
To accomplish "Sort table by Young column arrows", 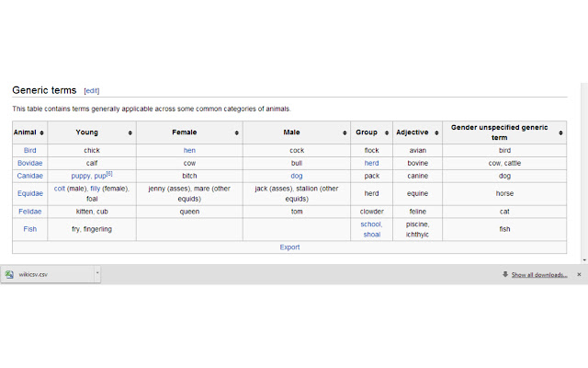I will [130, 132].
